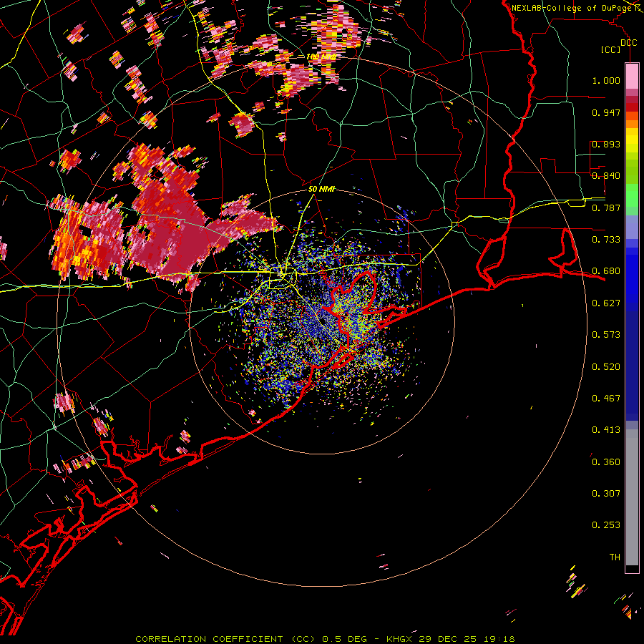Click the 1.000 scale value
This screenshot has width=644, height=644.
click(x=606, y=80)
